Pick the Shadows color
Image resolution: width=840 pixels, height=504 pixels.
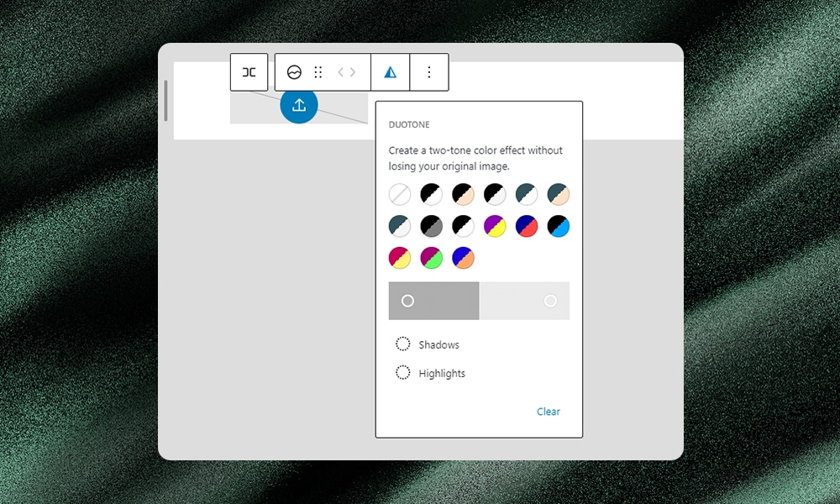[402, 344]
